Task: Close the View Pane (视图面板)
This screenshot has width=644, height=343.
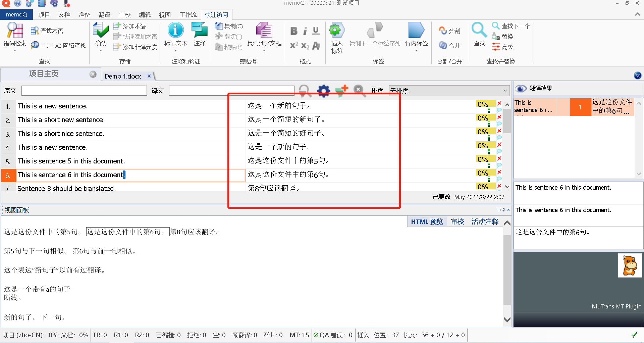Action: pos(508,210)
